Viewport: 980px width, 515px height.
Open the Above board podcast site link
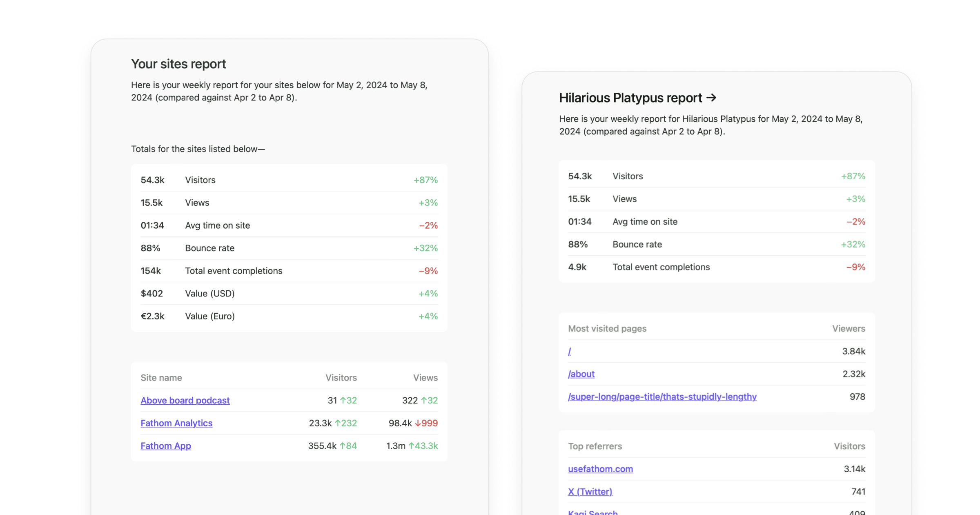185,400
